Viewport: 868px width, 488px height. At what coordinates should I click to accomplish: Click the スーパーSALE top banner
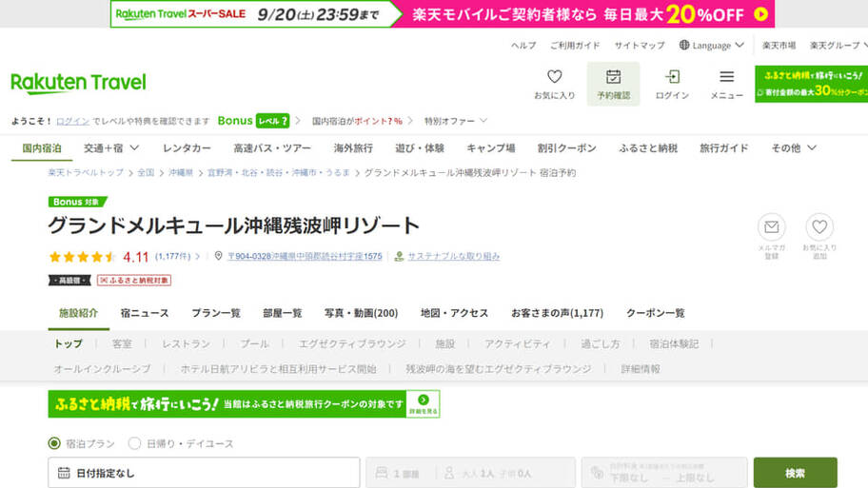point(443,14)
